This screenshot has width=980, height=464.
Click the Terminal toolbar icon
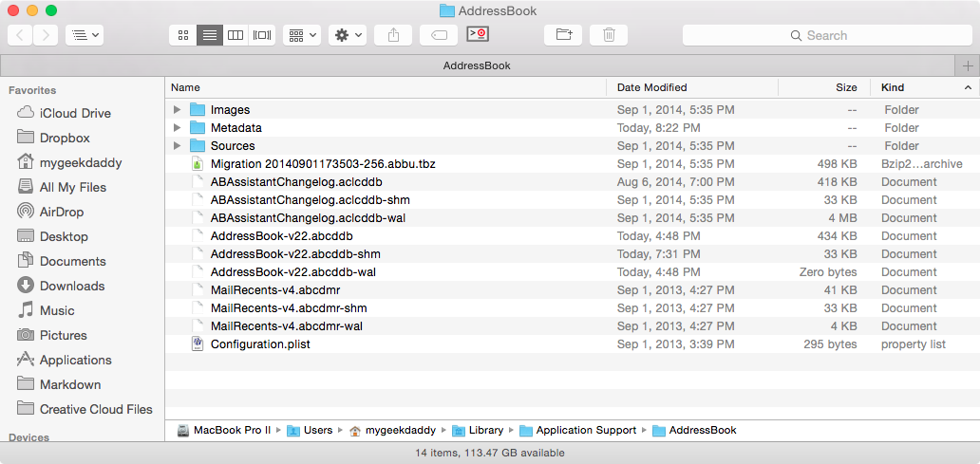[x=478, y=34]
